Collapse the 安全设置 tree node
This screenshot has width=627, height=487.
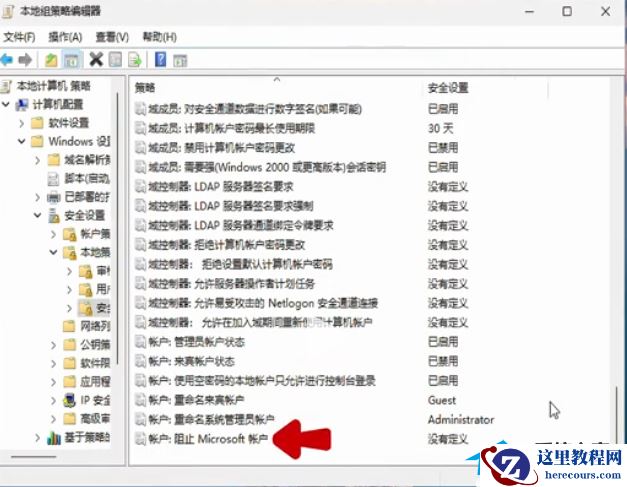(38, 215)
